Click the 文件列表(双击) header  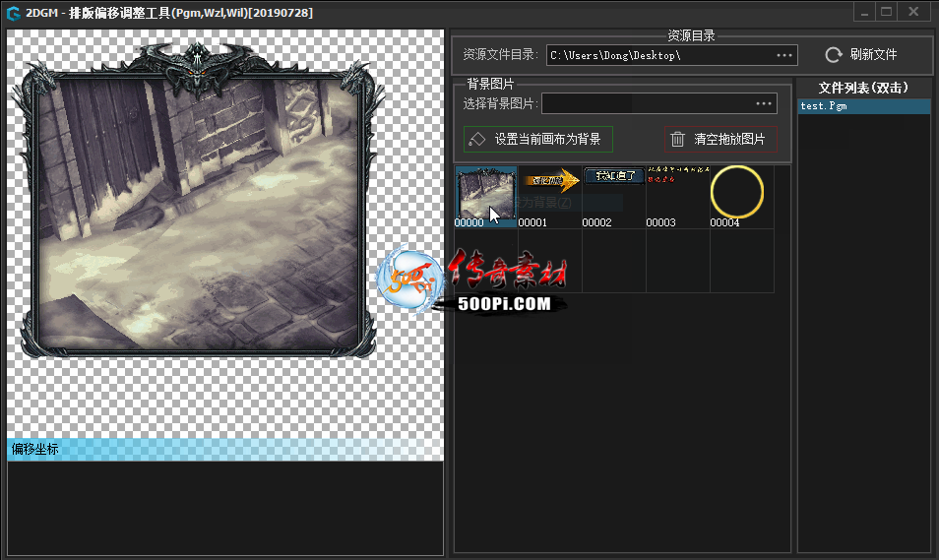point(863,88)
